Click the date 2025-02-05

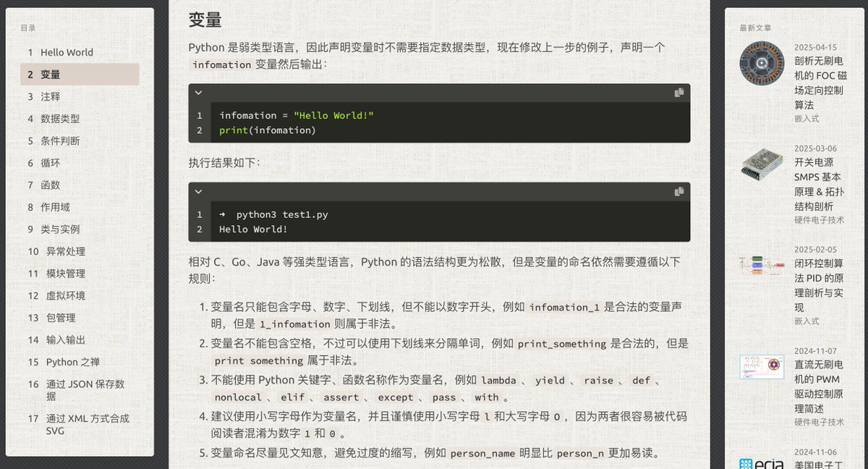[815, 250]
